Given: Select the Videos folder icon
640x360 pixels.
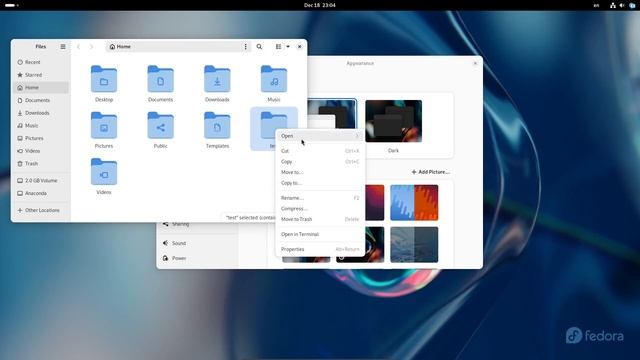Looking at the screenshot, I should click(104, 172).
